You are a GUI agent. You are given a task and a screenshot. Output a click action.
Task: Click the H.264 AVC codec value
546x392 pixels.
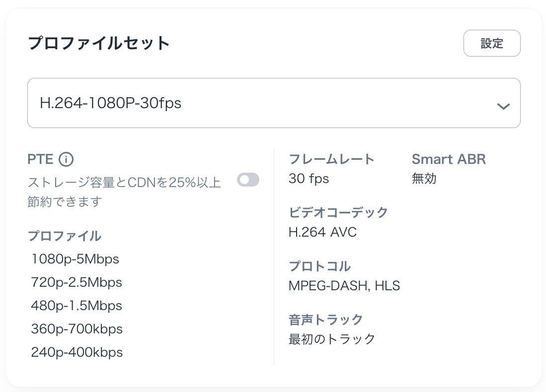[x=322, y=232]
